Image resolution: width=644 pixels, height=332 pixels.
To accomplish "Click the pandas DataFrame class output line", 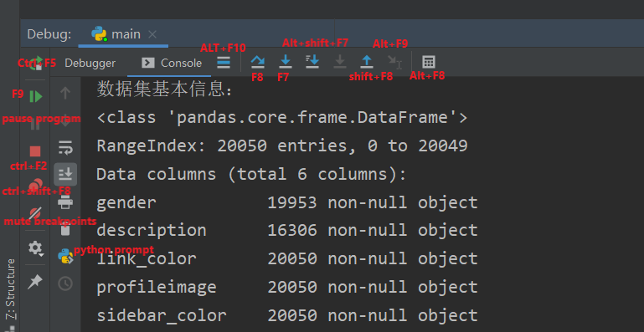I will [x=282, y=118].
